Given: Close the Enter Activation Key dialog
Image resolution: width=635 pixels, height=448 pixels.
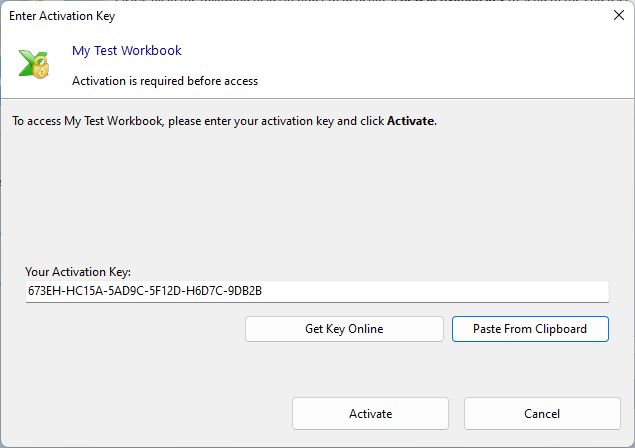Looking at the screenshot, I should pos(615,15).
